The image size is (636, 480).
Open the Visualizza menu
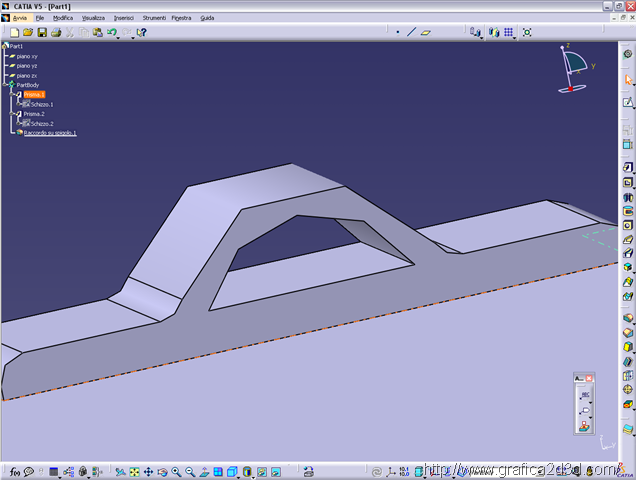coord(93,18)
